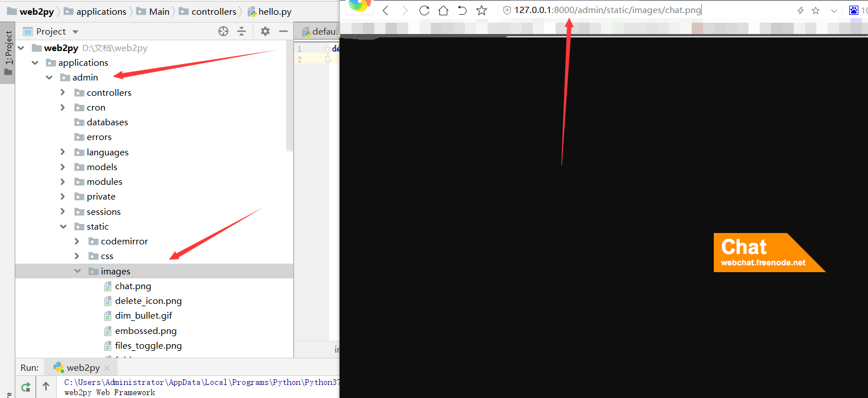Click the locate/scroll-from-source target icon

223,32
